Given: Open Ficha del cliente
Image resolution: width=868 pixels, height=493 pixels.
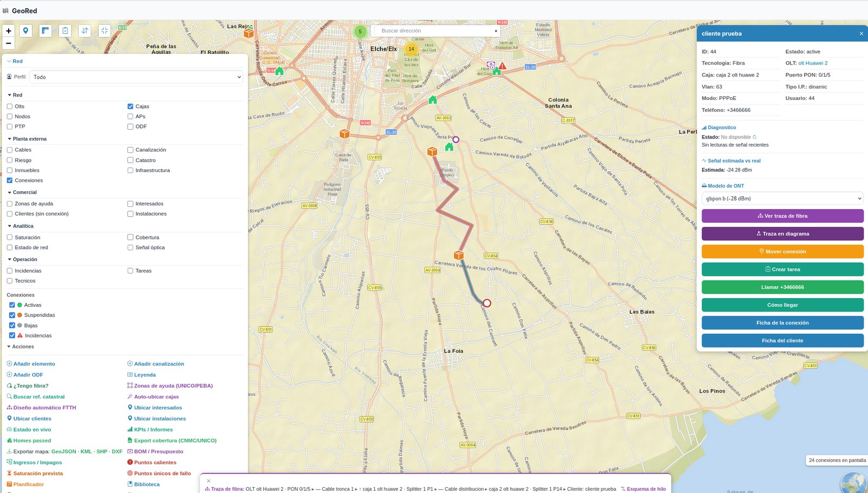Looking at the screenshot, I should coord(782,341).
